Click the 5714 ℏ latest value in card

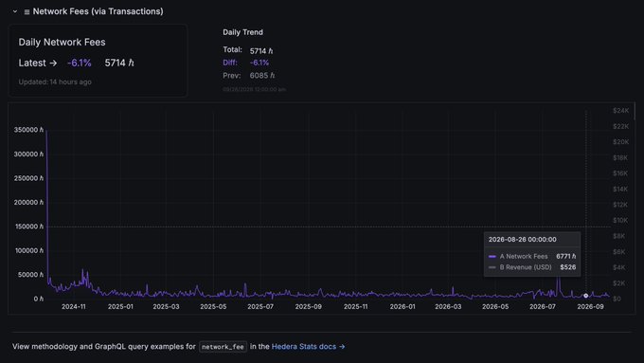click(119, 63)
